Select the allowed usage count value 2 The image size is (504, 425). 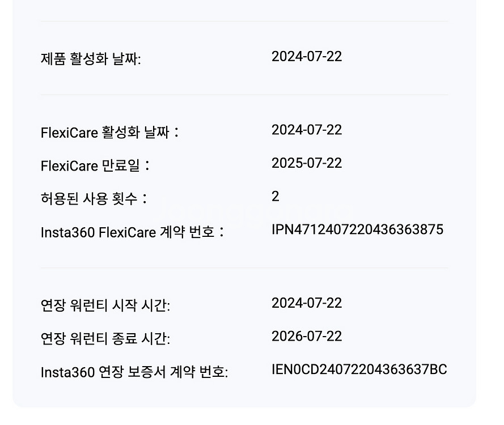point(276,197)
